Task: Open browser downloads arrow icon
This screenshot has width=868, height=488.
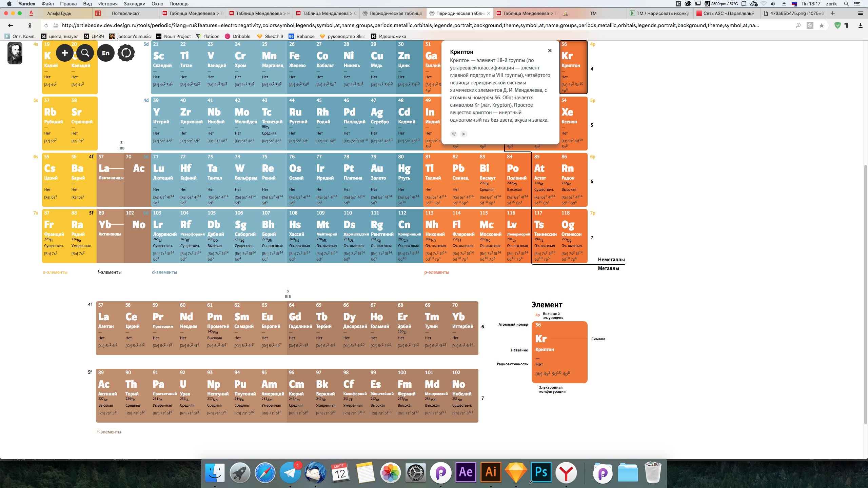Action: (860, 25)
